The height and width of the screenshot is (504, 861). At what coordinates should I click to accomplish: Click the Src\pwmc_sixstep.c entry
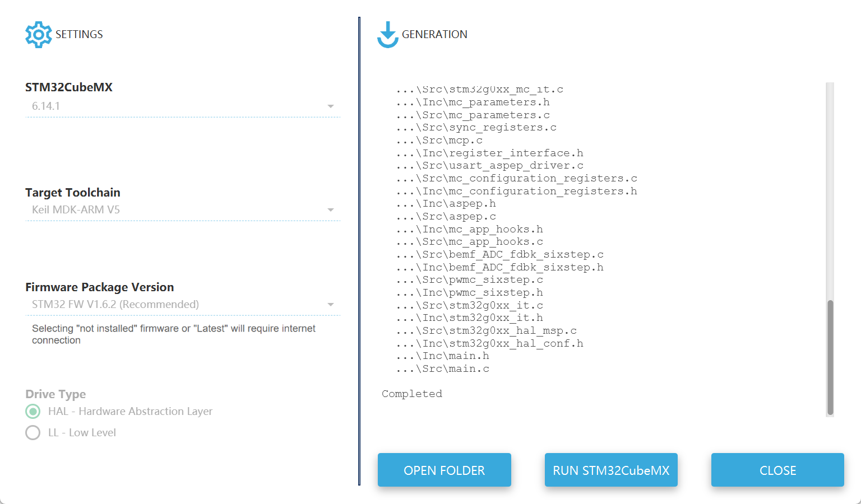(469, 280)
